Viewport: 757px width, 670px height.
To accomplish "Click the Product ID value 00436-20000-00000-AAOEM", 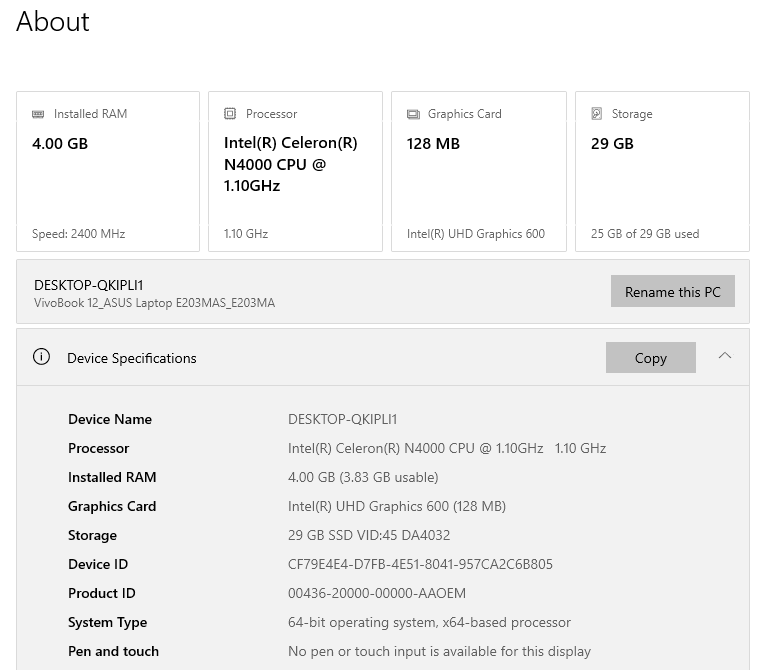I will (376, 593).
